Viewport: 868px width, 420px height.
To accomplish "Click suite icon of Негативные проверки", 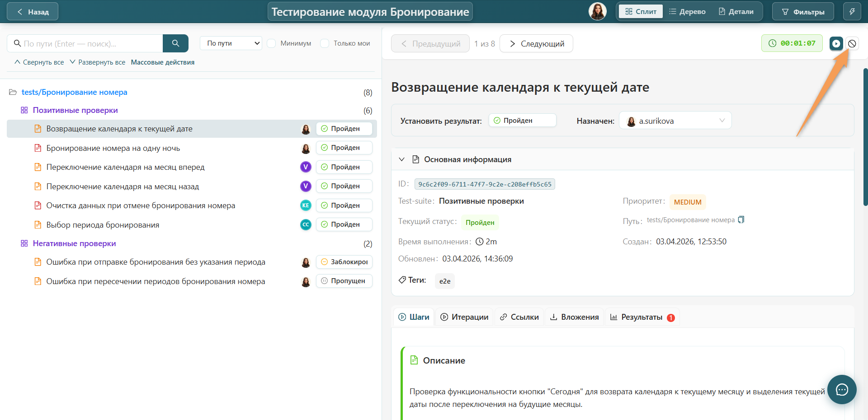I will click(24, 243).
